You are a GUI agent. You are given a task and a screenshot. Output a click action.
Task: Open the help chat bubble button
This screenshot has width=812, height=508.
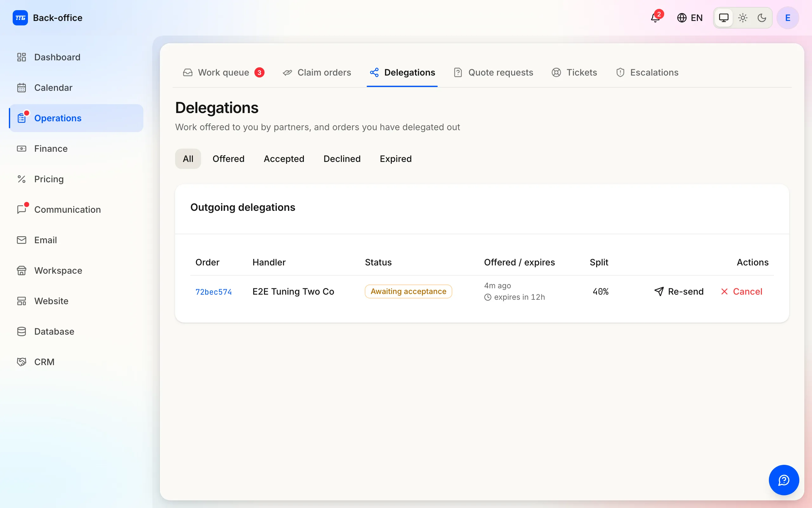(784, 480)
